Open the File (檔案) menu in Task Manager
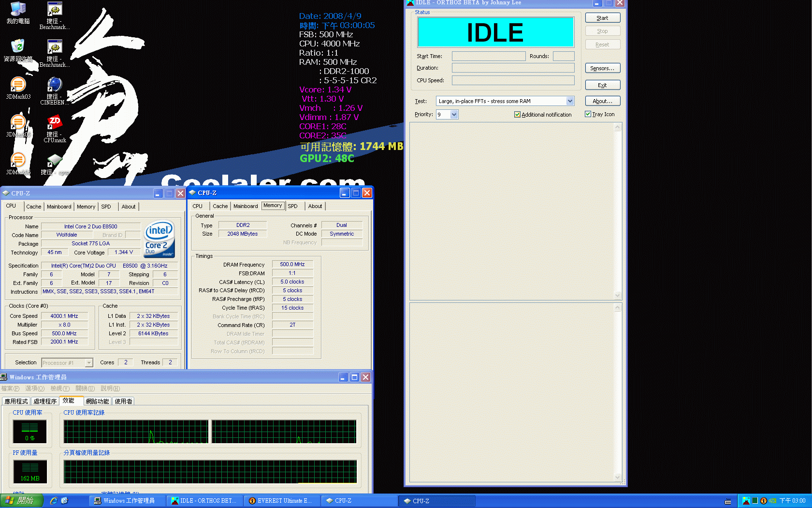The image size is (812, 508). [10, 388]
